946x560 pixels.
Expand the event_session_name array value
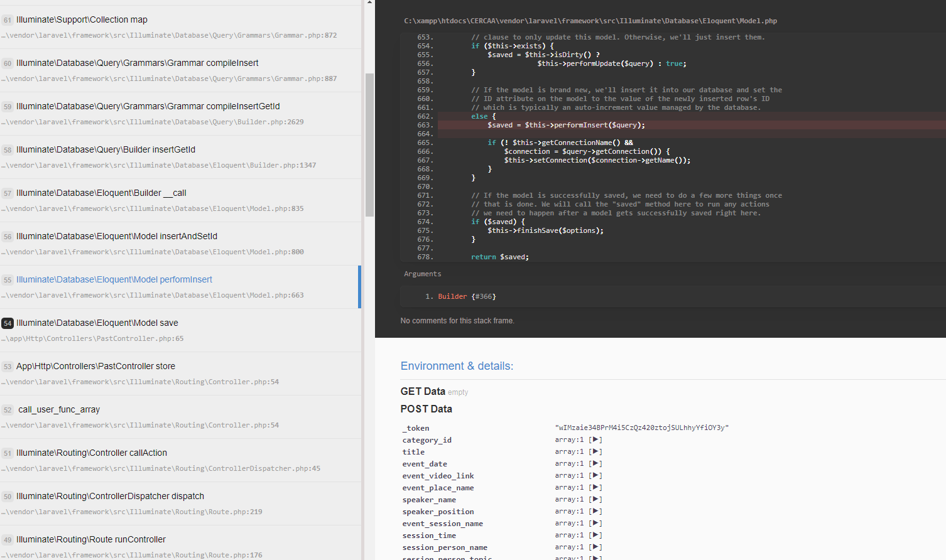pyautogui.click(x=596, y=524)
